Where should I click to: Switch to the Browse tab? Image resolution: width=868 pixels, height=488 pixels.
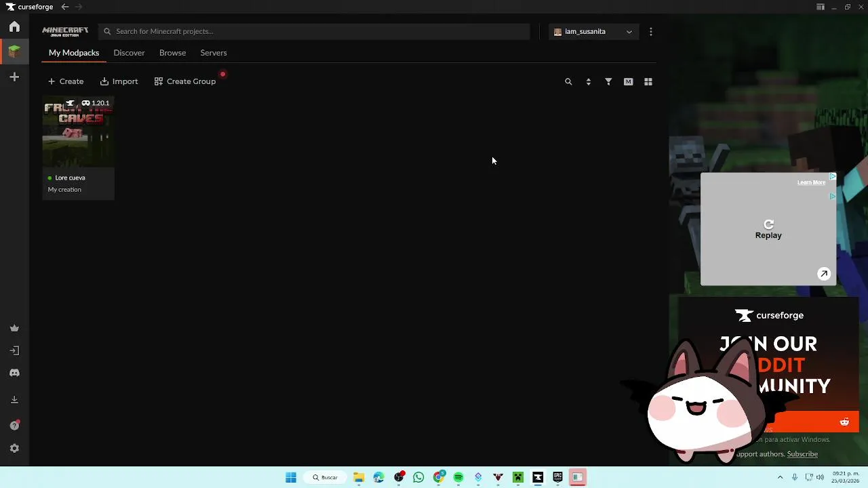(x=172, y=53)
